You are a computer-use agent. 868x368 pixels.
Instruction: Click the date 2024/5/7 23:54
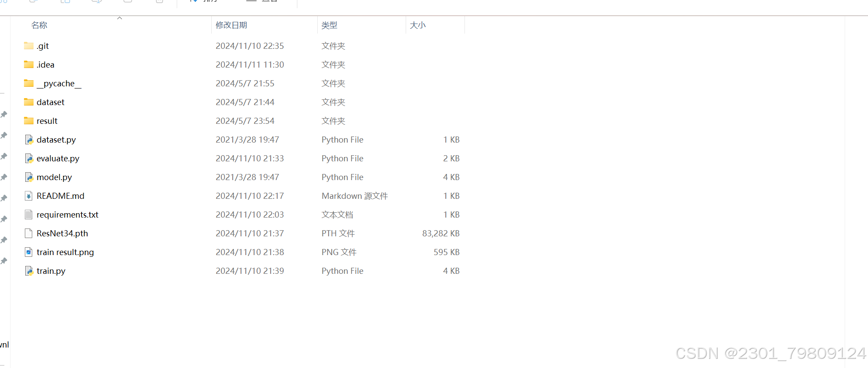click(245, 121)
